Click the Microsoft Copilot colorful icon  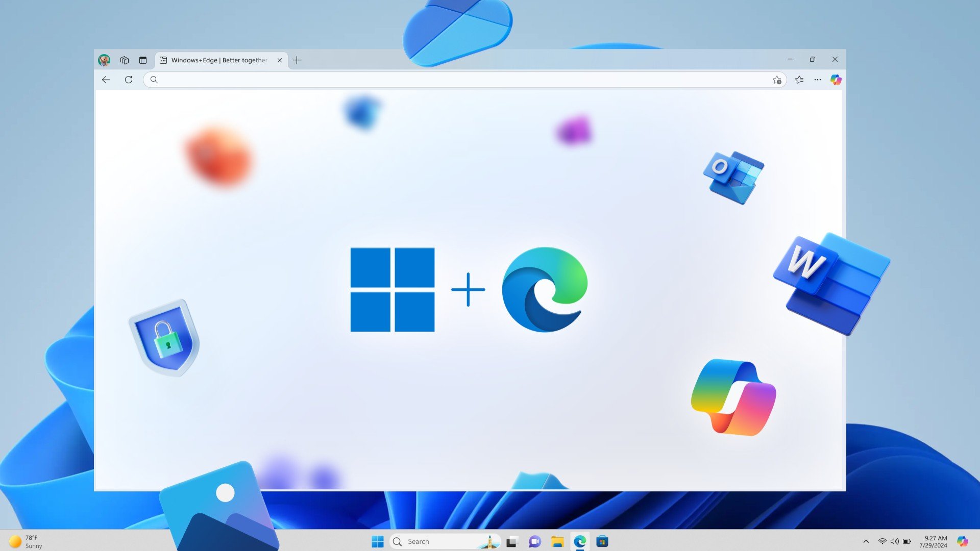[732, 397]
